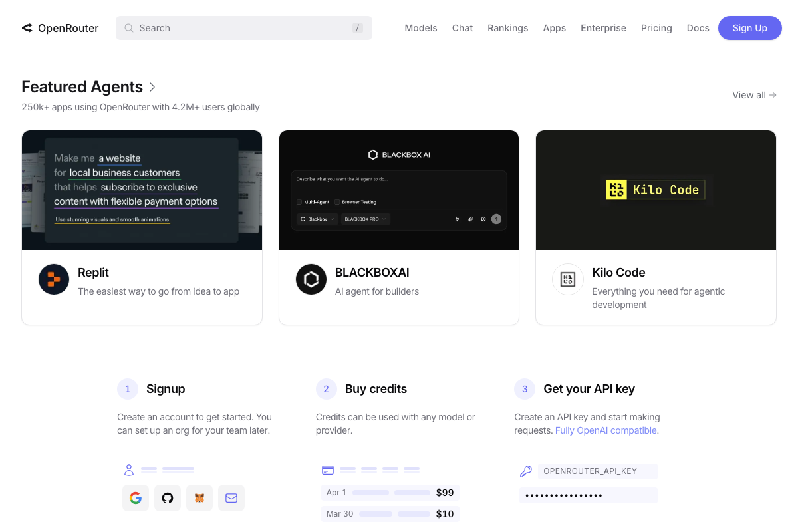Click the Get your API key heading
Image resolution: width=798 pixels, height=532 pixels.
[x=589, y=389]
